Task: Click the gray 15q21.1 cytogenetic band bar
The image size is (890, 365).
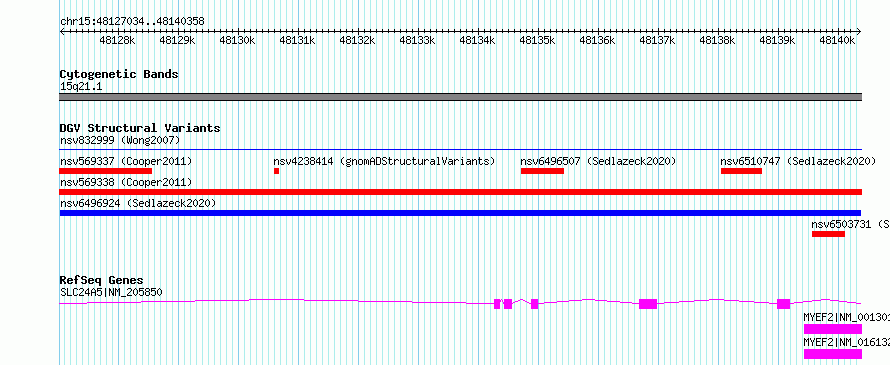Action: 460,97
